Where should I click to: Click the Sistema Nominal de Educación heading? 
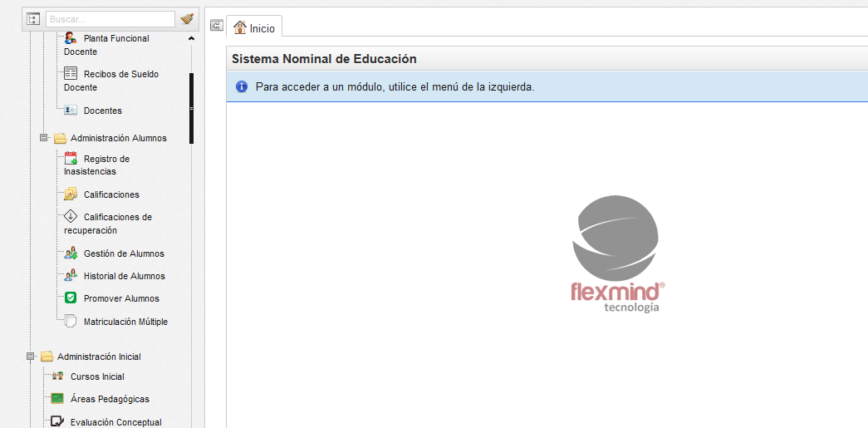[x=324, y=59]
